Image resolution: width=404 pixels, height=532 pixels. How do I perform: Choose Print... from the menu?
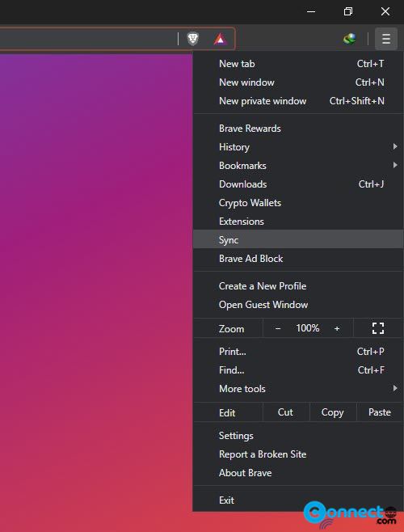(298, 351)
